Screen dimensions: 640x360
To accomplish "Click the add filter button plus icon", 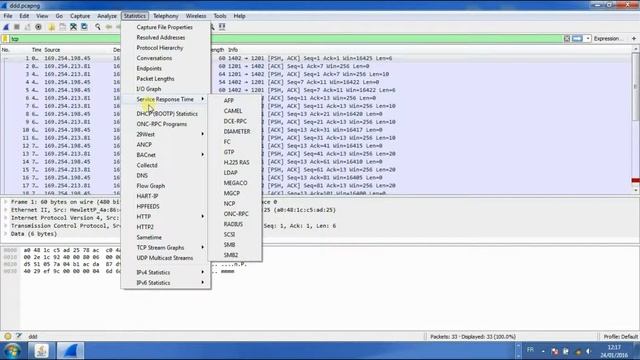I will click(634, 38).
